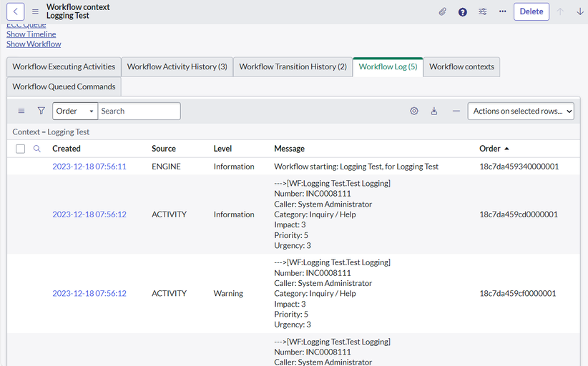The image size is (588, 366).
Task: Collapse the related list minus icon
Action: (x=456, y=111)
